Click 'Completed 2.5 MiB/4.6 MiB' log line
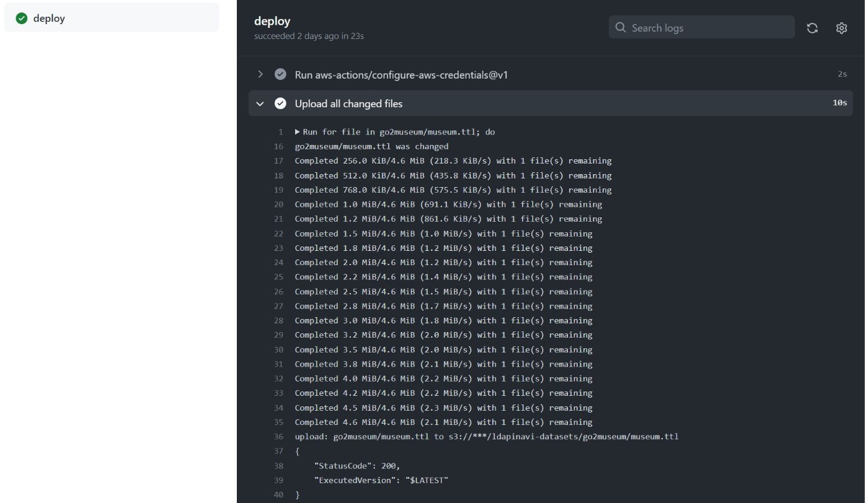The width and height of the screenshot is (868, 503). pos(443,292)
